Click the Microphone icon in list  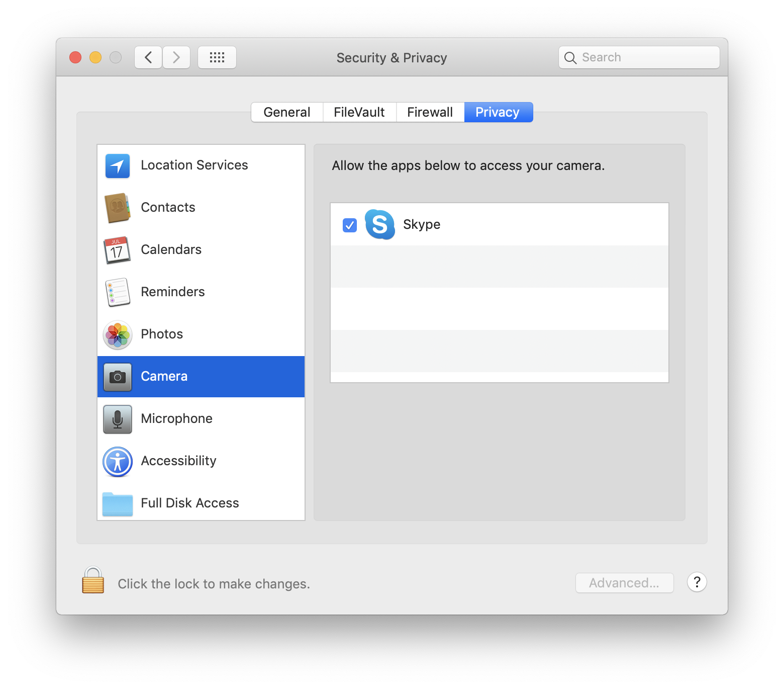pyautogui.click(x=118, y=419)
